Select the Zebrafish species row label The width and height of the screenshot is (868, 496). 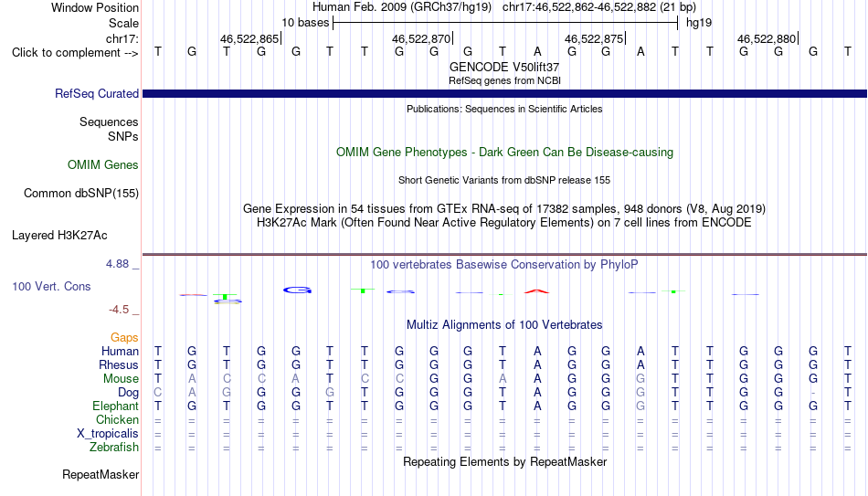[114, 447]
